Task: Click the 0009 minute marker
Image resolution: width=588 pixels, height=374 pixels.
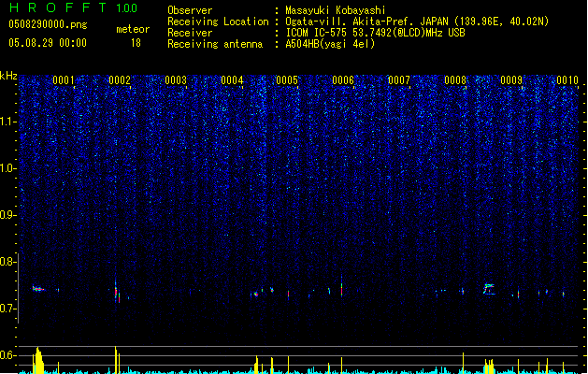Action: 511,80
